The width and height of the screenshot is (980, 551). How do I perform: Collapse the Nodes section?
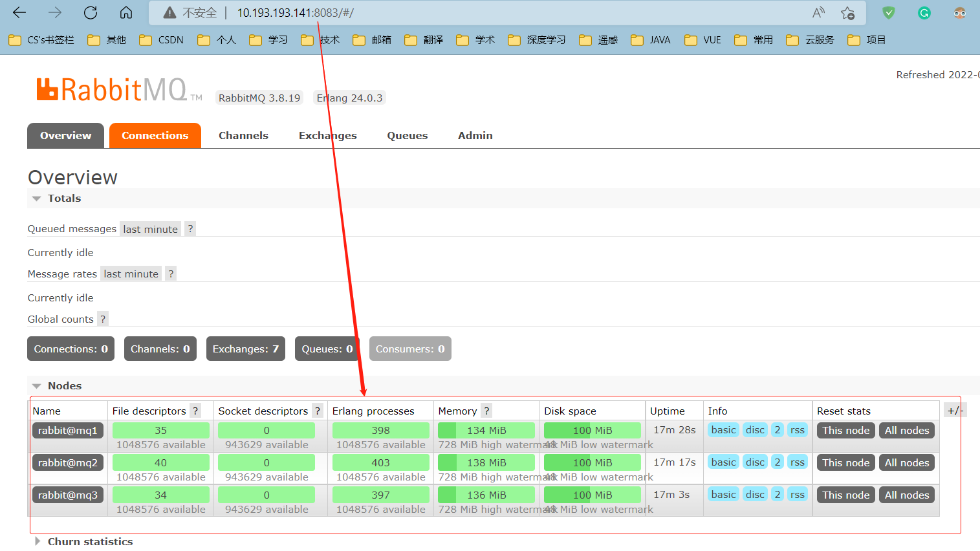click(x=57, y=386)
